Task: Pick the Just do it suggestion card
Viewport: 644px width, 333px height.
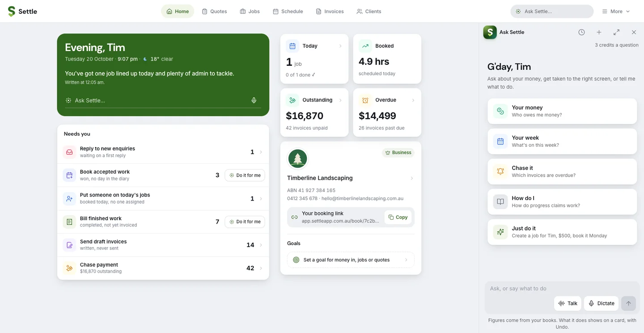Action: (x=562, y=232)
